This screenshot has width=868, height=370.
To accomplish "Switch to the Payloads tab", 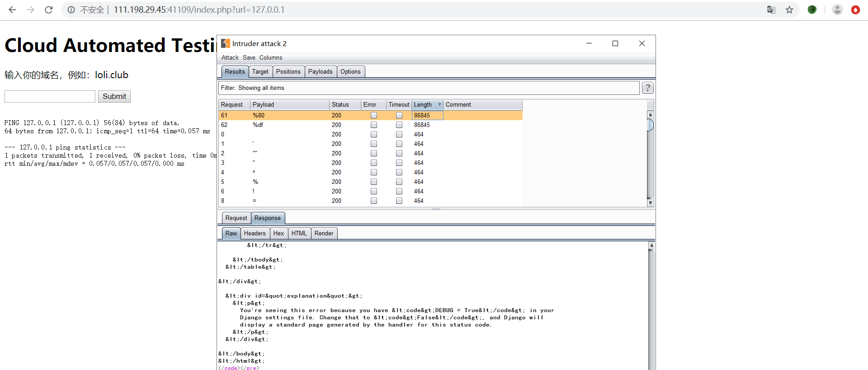I will point(320,71).
